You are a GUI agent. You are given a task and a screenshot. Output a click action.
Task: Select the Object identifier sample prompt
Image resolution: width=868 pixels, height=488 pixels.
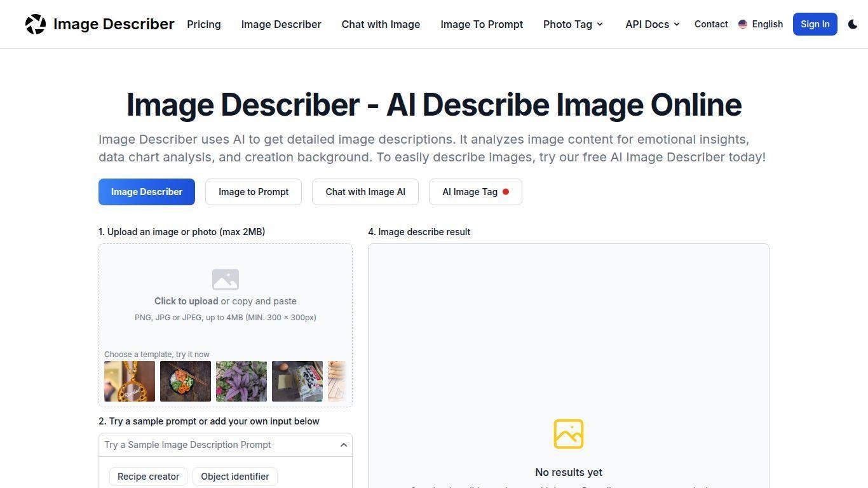pos(235,477)
